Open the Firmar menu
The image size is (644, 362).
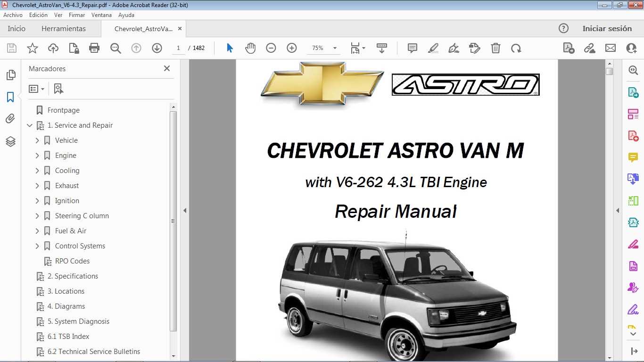pyautogui.click(x=77, y=15)
